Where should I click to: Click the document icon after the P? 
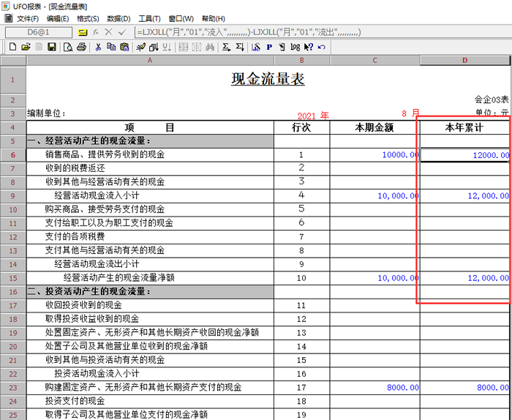[x=282, y=47]
